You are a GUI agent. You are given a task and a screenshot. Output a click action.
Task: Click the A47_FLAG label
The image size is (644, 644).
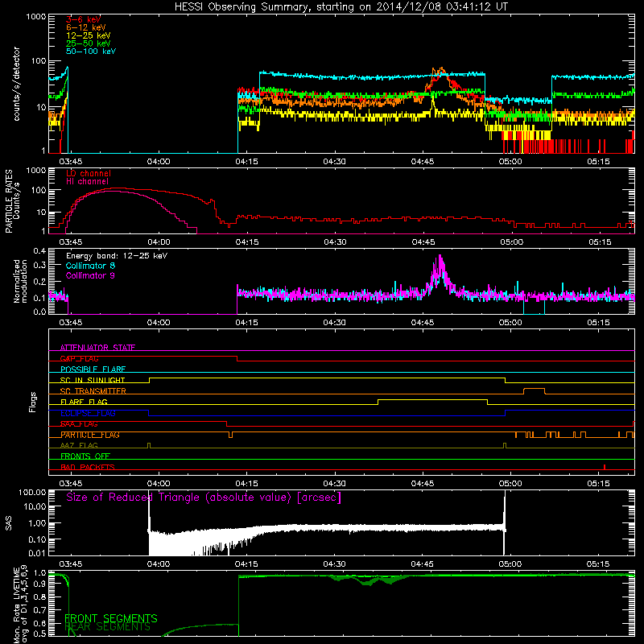(79, 445)
